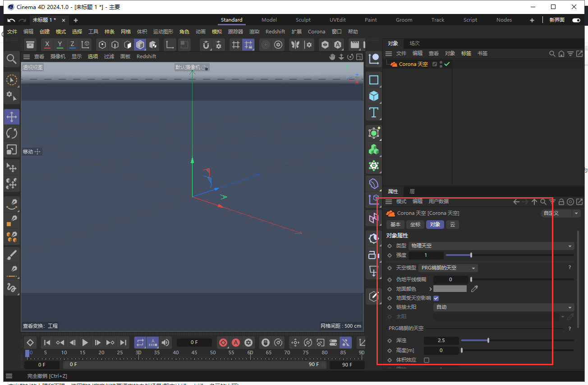This screenshot has width=588, height=385.
Task: Click the 地面颜色 gray color swatch
Action: pos(450,289)
